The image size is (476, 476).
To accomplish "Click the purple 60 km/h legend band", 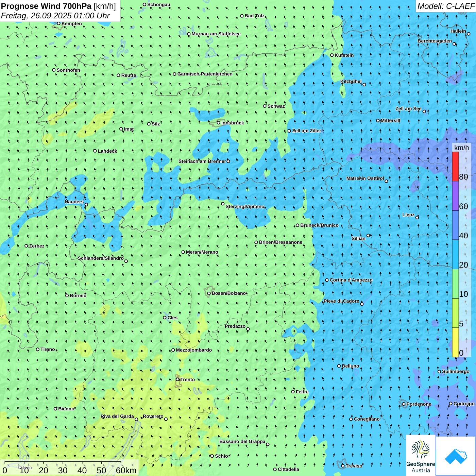I will click(x=455, y=196).
